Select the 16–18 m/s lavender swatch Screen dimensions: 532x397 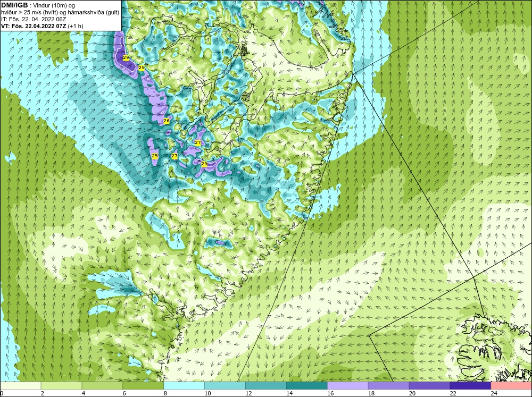[x=348, y=385]
